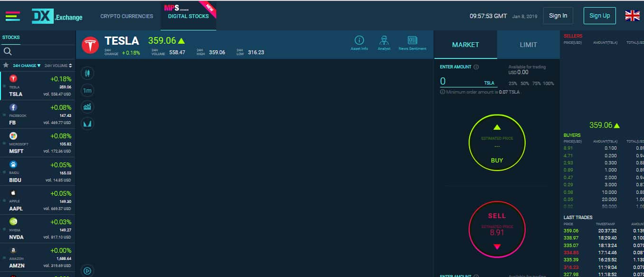The width and height of the screenshot is (644, 277).
Task: Click the Amazon icon in stocks list
Action: (x=13, y=250)
